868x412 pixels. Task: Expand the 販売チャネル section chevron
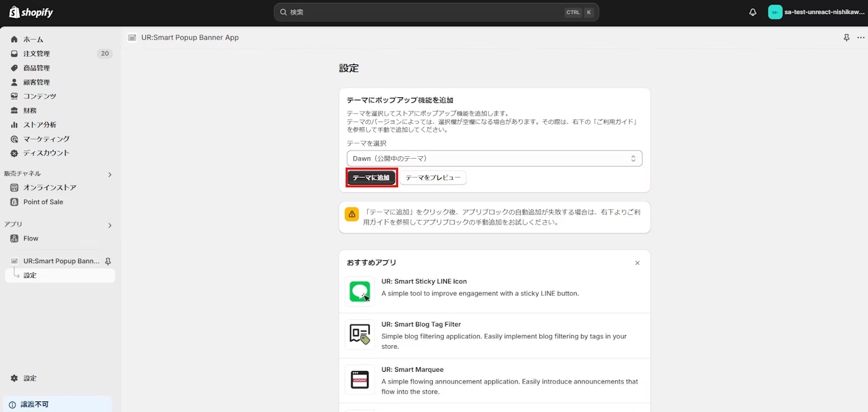[110, 175]
